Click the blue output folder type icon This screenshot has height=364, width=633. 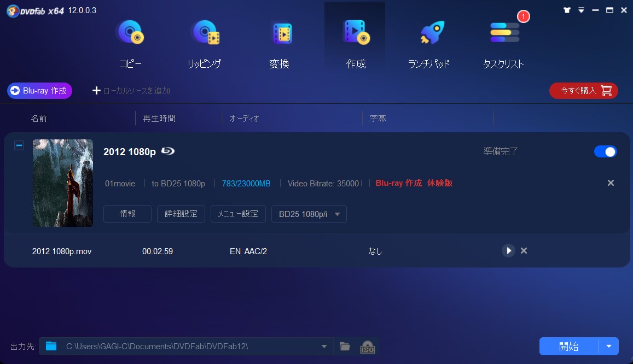click(x=51, y=346)
